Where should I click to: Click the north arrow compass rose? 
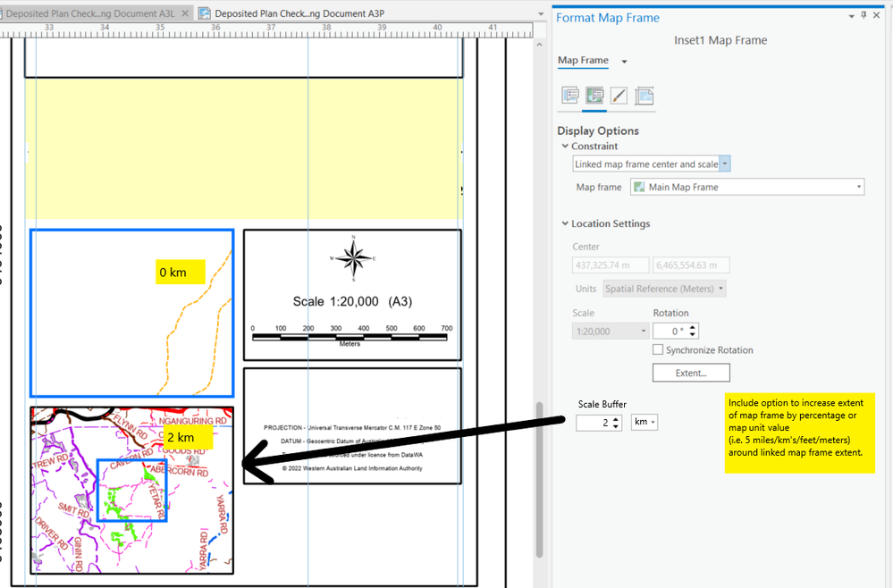(354, 258)
